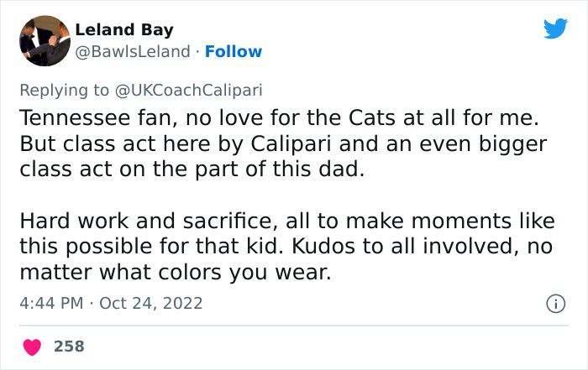The image size is (588, 370).
Task: Click the Twitter bird logo
Action: [x=555, y=29]
